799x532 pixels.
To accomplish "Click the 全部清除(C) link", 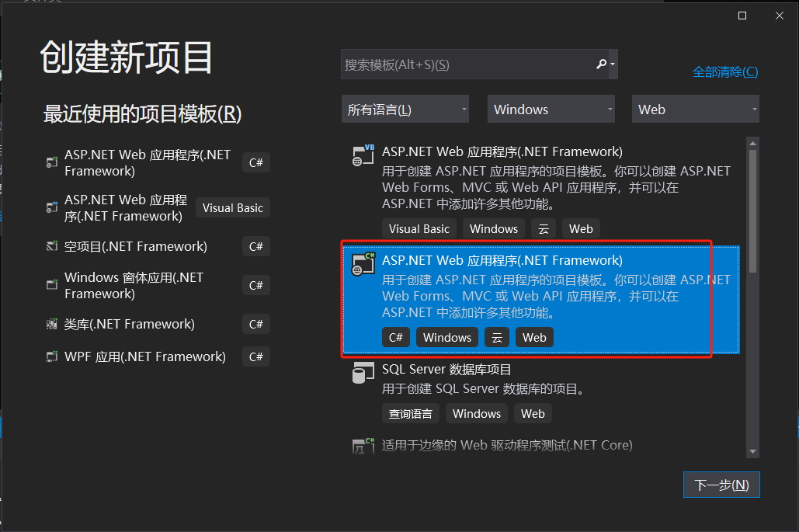I will pos(724,71).
